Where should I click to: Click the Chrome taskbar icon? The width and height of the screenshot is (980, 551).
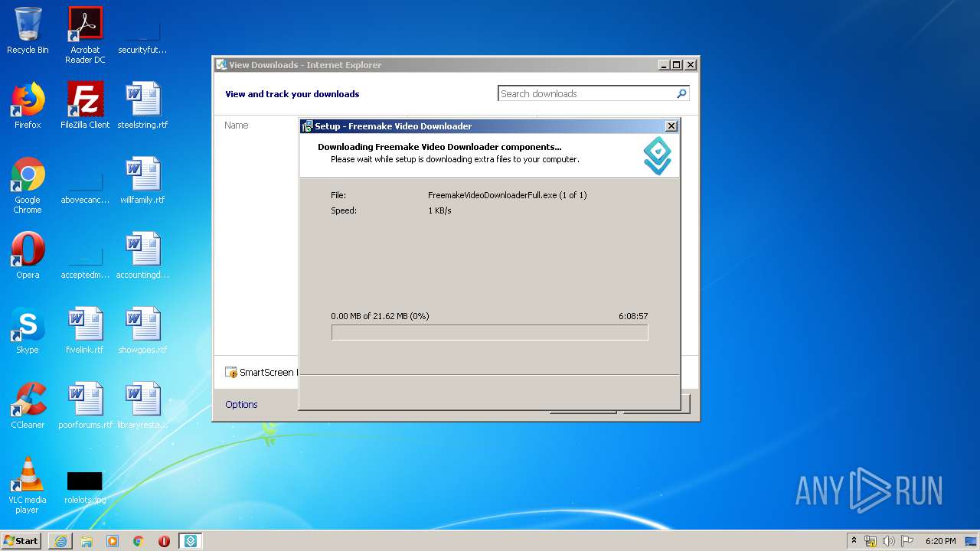138,541
